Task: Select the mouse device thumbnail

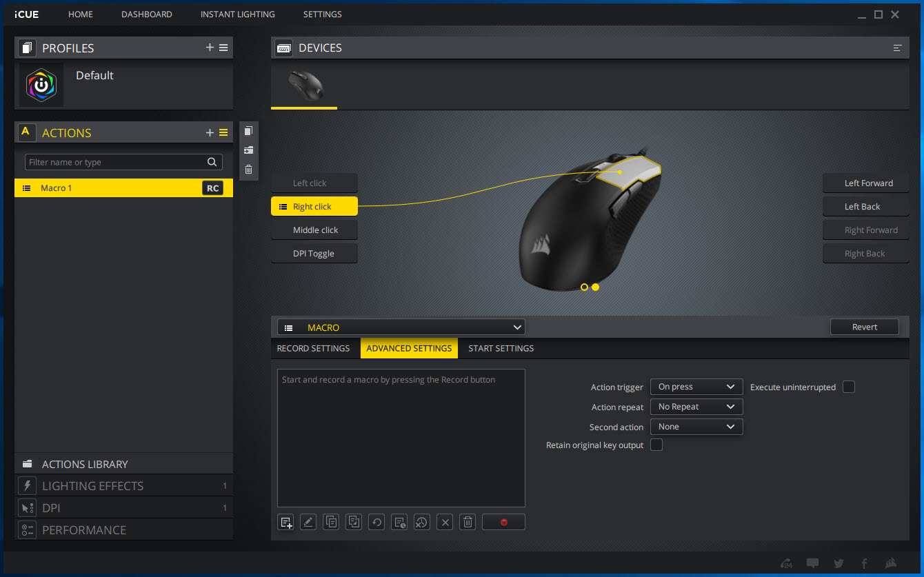Action: click(x=304, y=86)
